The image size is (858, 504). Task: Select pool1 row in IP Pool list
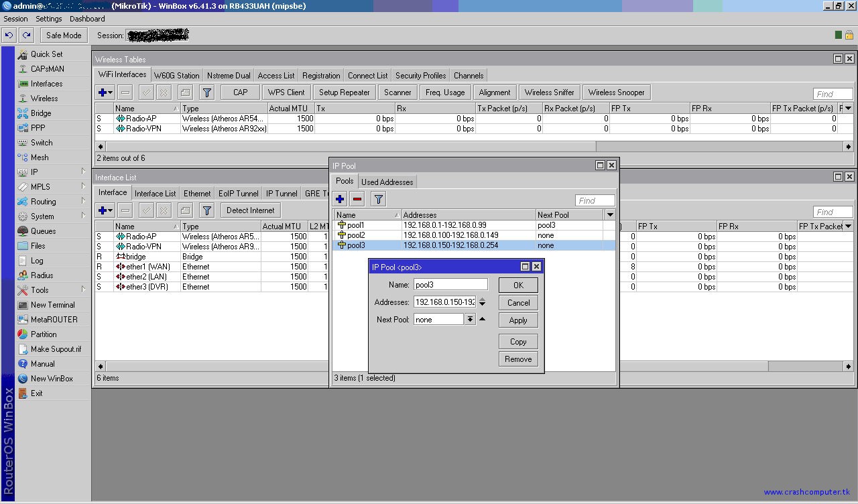474,225
